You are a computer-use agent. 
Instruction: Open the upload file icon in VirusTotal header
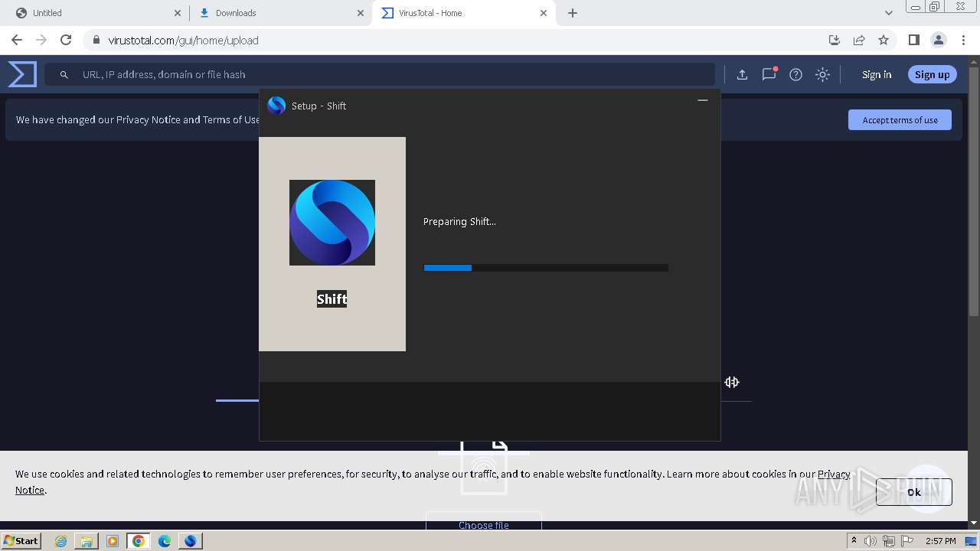point(742,74)
